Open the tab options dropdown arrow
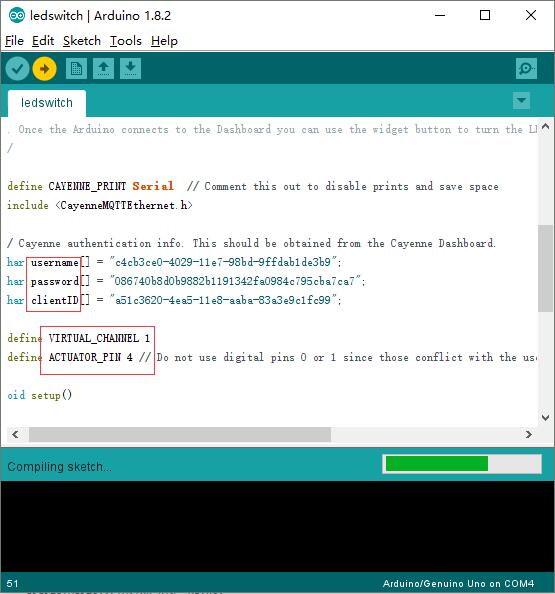The height and width of the screenshot is (594, 555). (x=521, y=100)
